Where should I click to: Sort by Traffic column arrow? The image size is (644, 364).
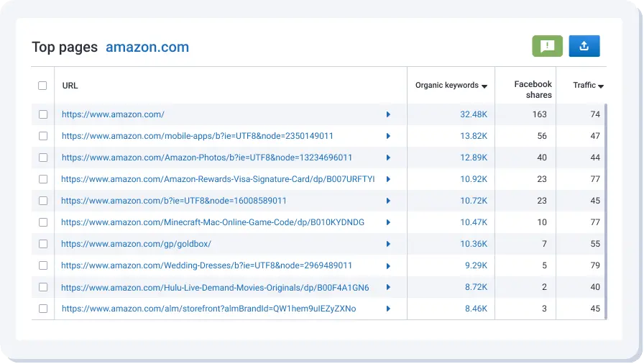(601, 86)
